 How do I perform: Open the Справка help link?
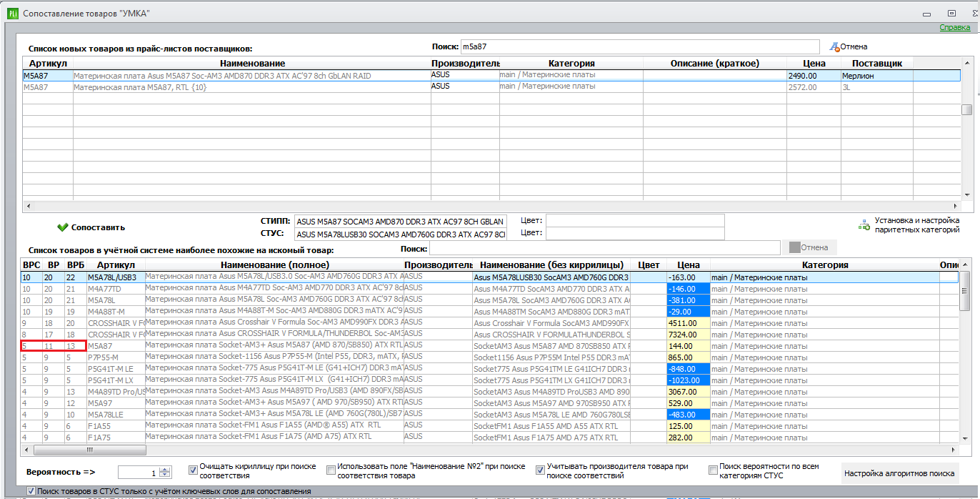[x=954, y=27]
